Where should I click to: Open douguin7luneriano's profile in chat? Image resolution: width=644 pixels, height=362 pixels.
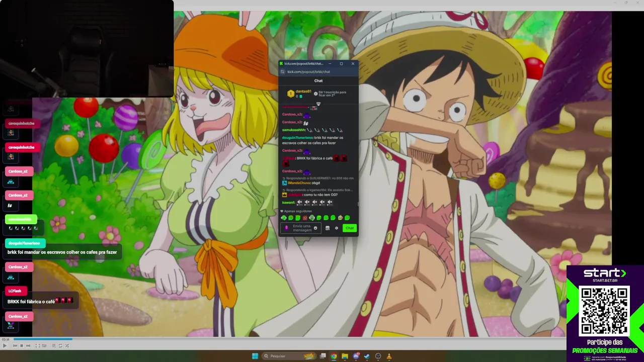tap(297, 137)
